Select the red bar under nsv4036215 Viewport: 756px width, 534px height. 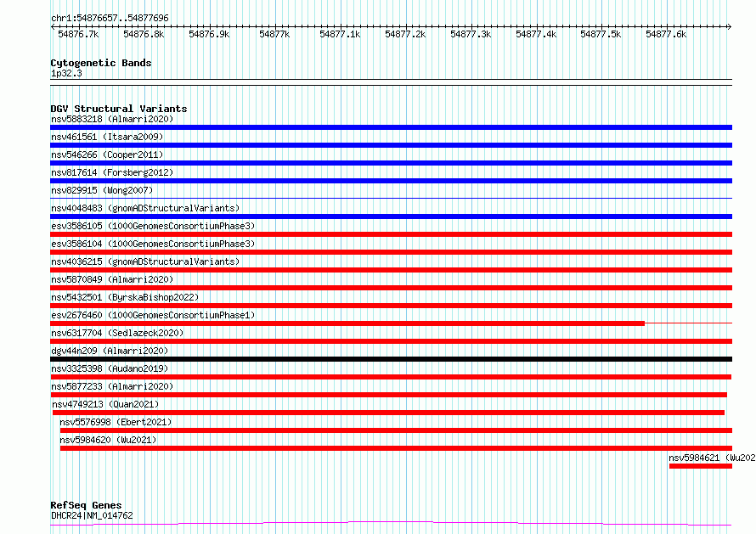point(391,270)
